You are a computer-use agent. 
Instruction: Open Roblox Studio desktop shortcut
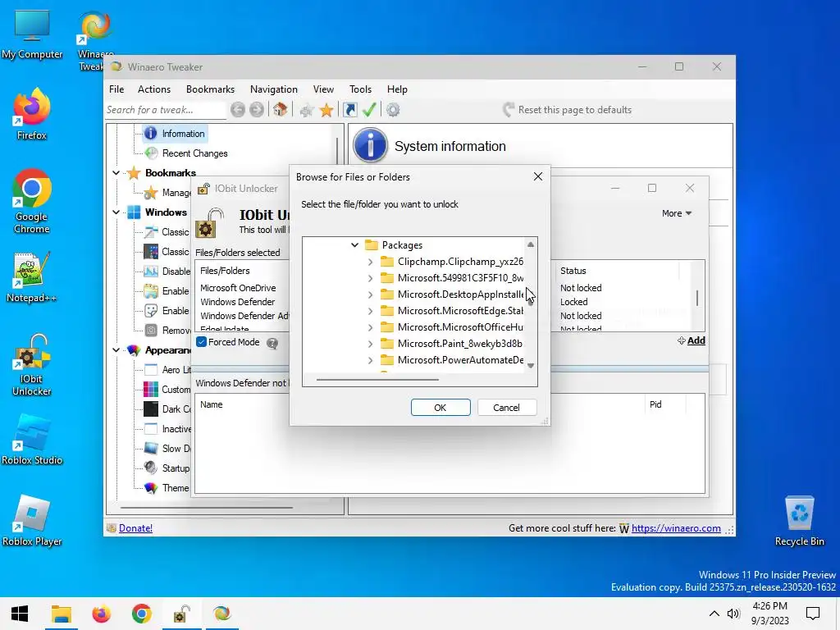pos(32,440)
